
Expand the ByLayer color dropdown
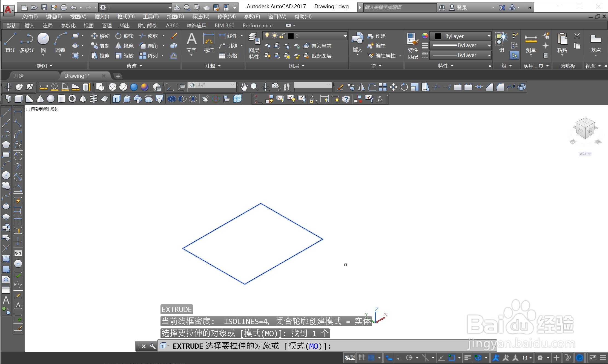(x=489, y=36)
